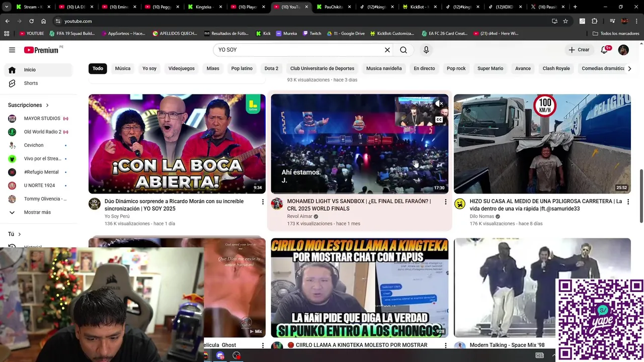
Task: Click the YouTube search input field
Action: pos(299,50)
